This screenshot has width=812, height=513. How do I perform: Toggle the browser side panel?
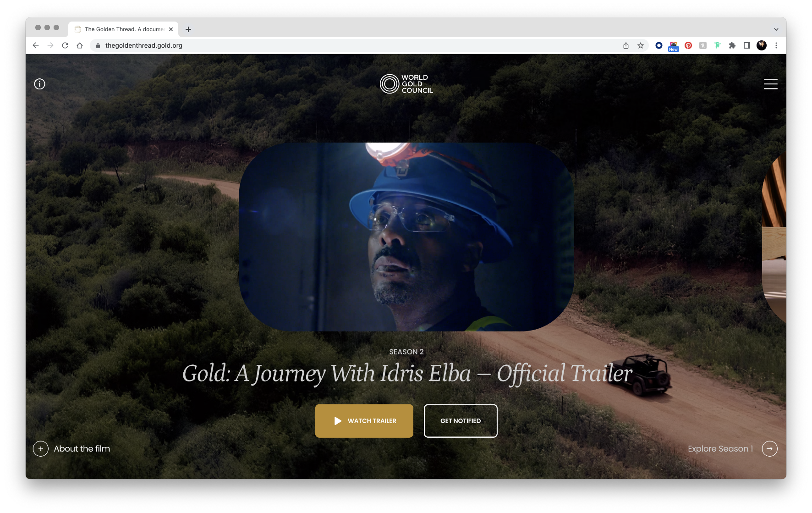click(x=747, y=45)
